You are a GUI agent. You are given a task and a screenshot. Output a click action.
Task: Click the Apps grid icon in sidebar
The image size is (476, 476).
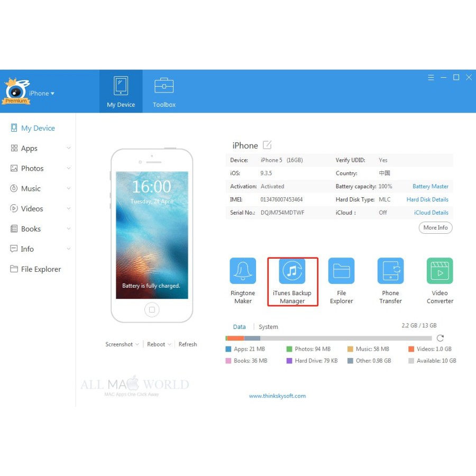[x=14, y=148]
